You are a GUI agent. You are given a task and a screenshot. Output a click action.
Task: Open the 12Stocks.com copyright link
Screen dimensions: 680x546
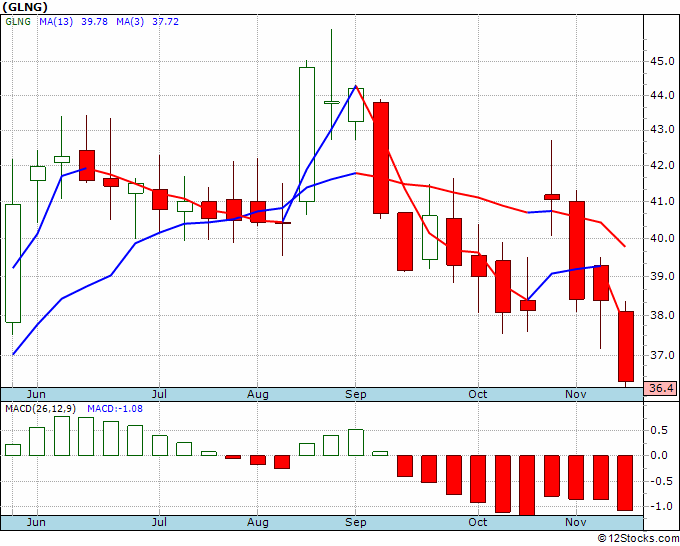point(638,539)
